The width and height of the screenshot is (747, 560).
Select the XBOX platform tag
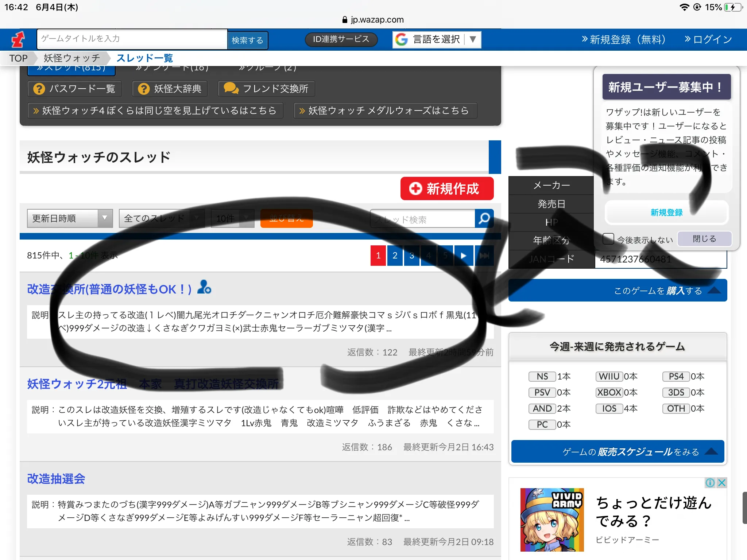[609, 393]
